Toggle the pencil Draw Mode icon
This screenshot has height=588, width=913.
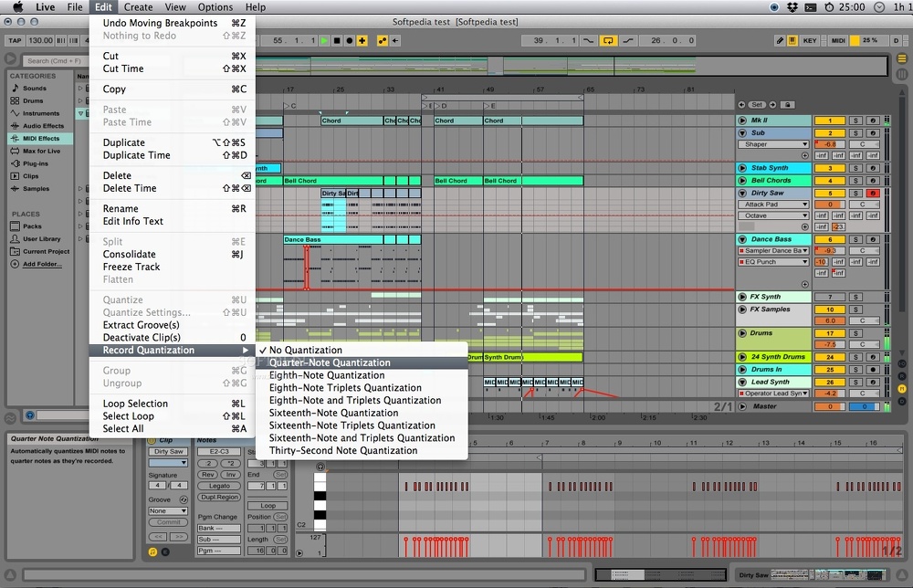click(x=780, y=41)
